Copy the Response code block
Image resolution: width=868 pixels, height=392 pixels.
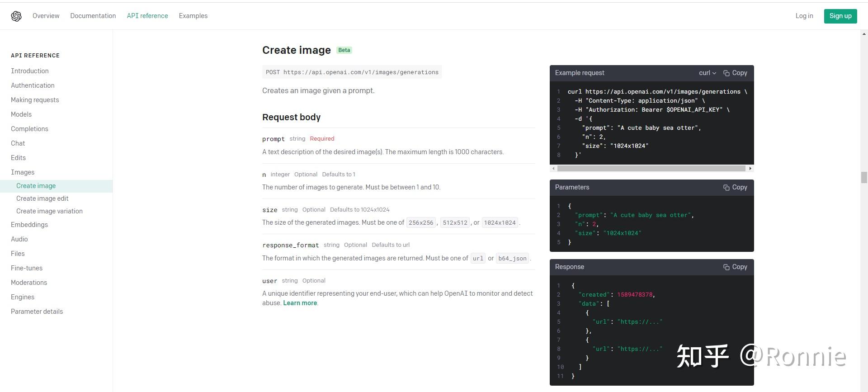click(x=735, y=267)
